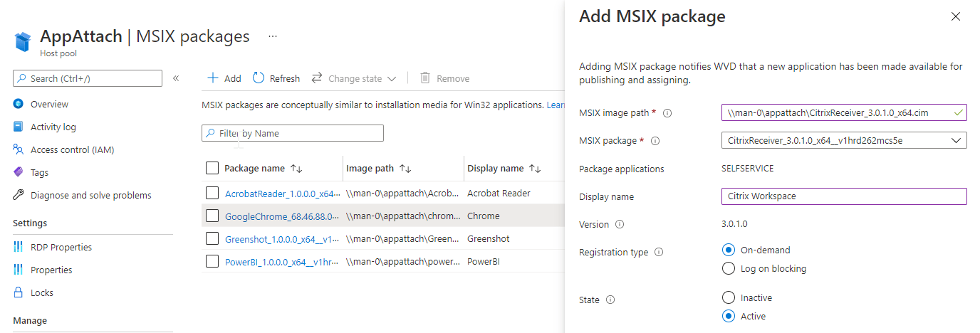
Task: Click the Activity log icon
Action: pyautogui.click(x=19, y=127)
